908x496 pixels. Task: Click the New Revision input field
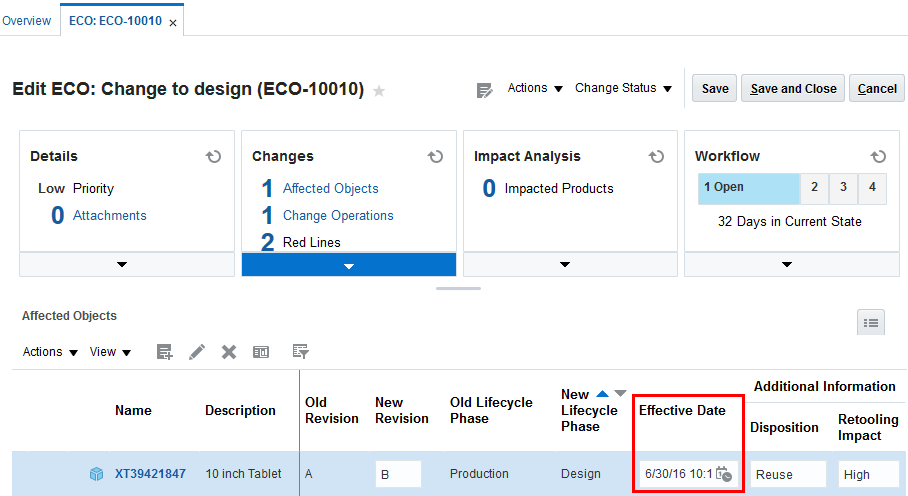[398, 474]
